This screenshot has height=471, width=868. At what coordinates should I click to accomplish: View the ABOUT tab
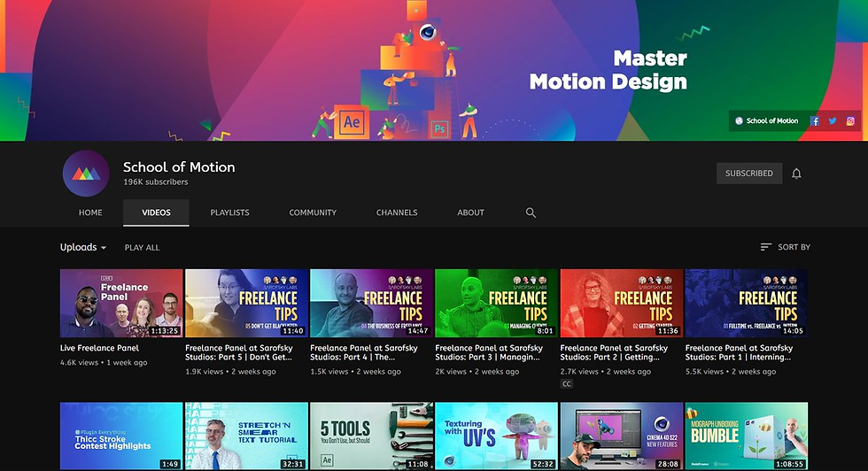coord(470,212)
